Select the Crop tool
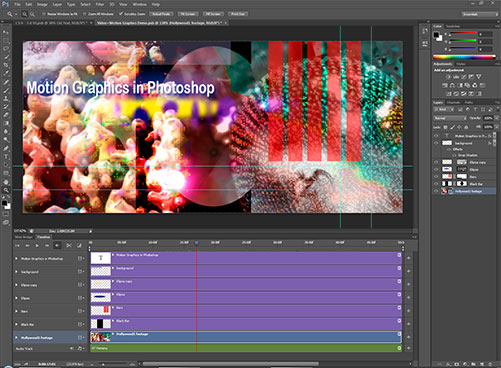 6,65
